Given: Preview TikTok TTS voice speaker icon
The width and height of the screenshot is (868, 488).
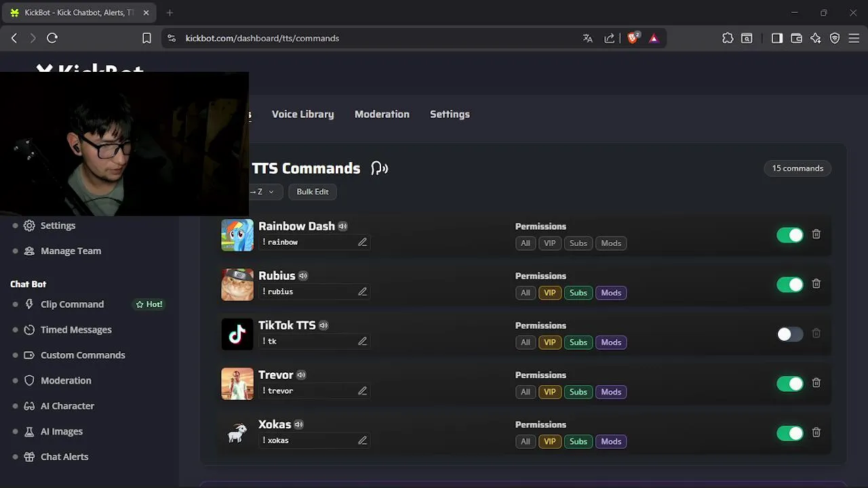Looking at the screenshot, I should (x=323, y=325).
